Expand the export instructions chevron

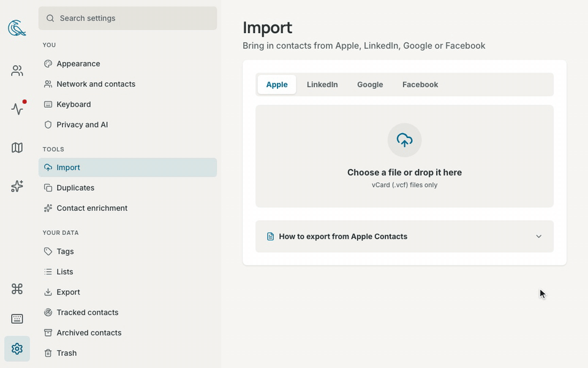coord(539,236)
